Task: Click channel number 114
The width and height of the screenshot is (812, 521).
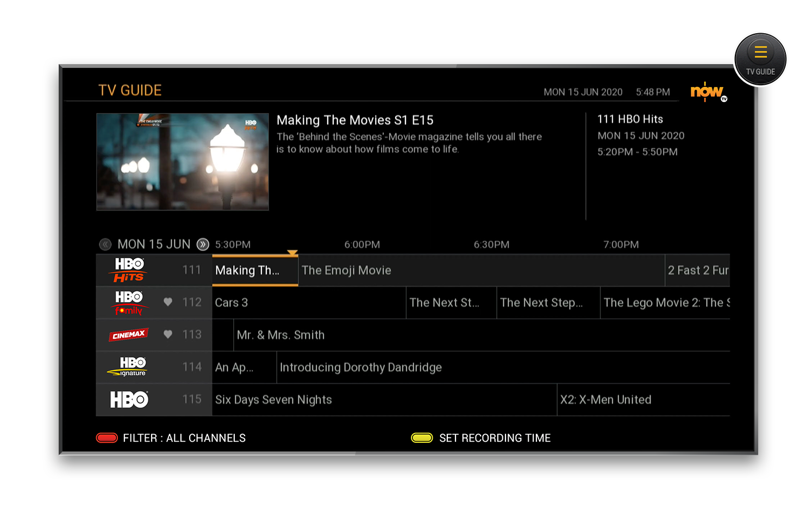Action: tap(192, 367)
